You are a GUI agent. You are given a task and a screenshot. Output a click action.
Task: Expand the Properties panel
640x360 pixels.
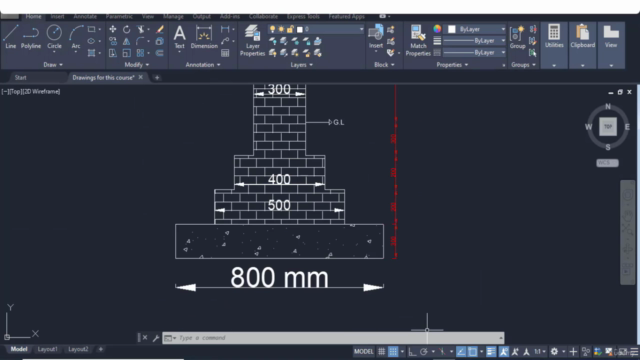click(452, 64)
